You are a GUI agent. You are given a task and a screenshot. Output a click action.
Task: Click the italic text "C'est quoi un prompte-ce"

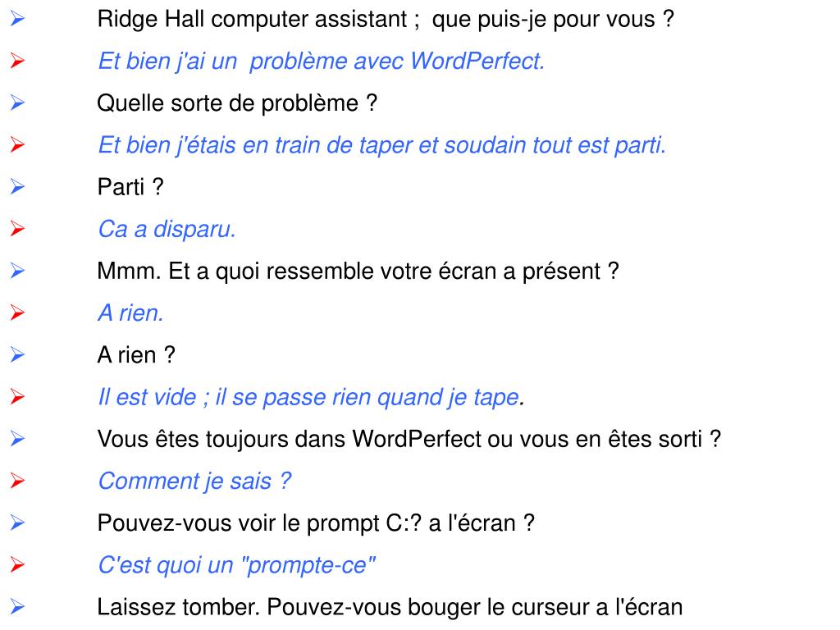[x=237, y=565]
